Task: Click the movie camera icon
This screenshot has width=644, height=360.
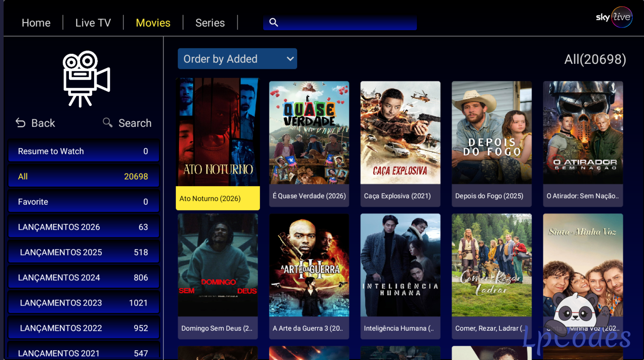Action: (86, 79)
